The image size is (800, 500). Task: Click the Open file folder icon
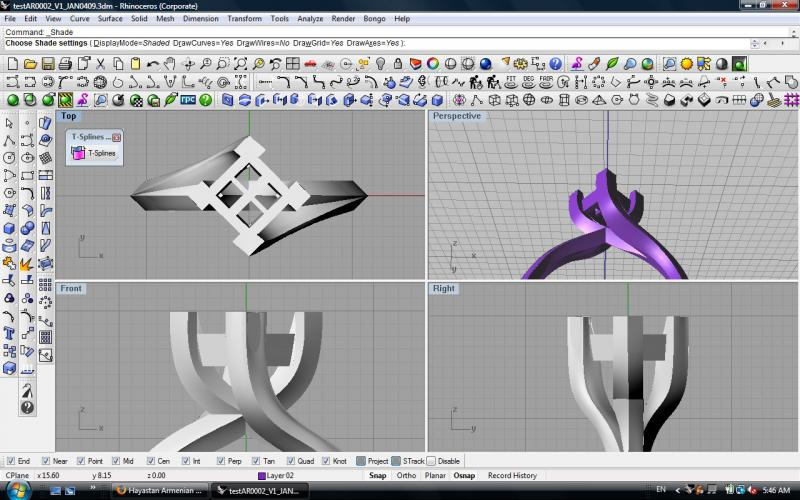coord(31,64)
